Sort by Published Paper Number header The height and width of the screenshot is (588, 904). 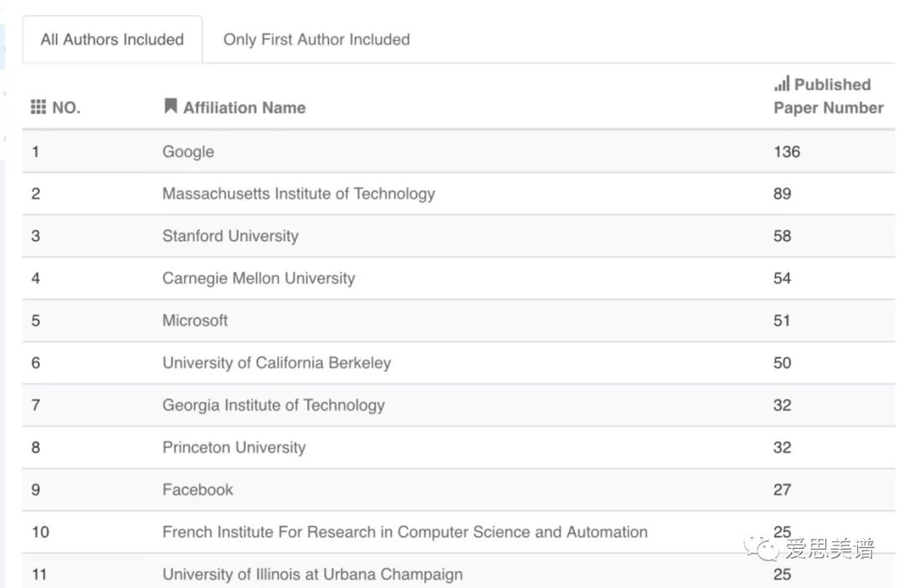pyautogui.click(x=828, y=96)
